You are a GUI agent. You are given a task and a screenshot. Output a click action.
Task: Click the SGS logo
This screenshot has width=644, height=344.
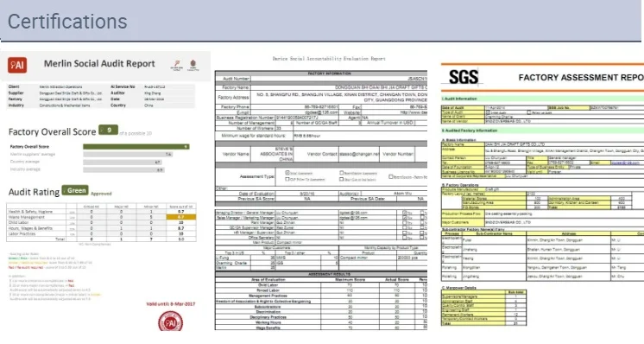click(x=464, y=77)
